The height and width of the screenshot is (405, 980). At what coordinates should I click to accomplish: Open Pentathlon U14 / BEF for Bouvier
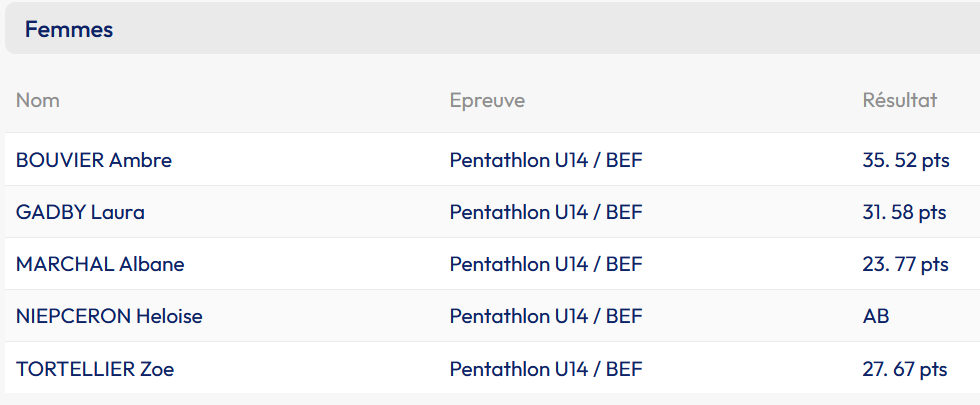tap(546, 160)
